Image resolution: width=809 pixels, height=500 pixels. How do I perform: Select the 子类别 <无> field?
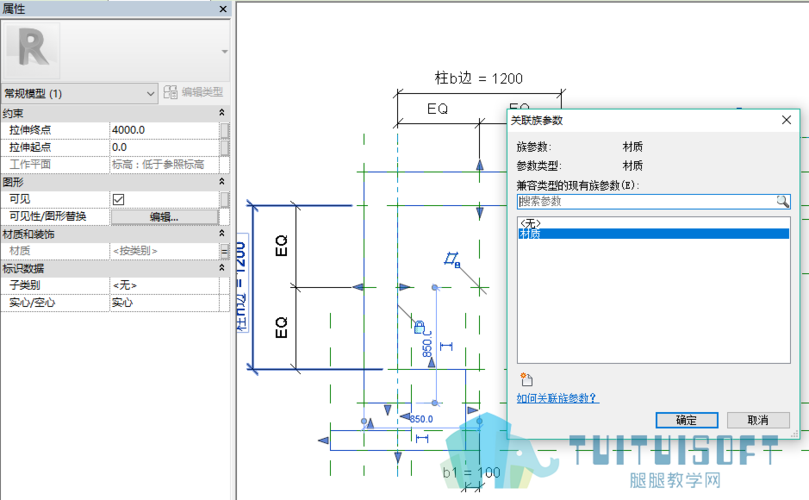(165, 285)
